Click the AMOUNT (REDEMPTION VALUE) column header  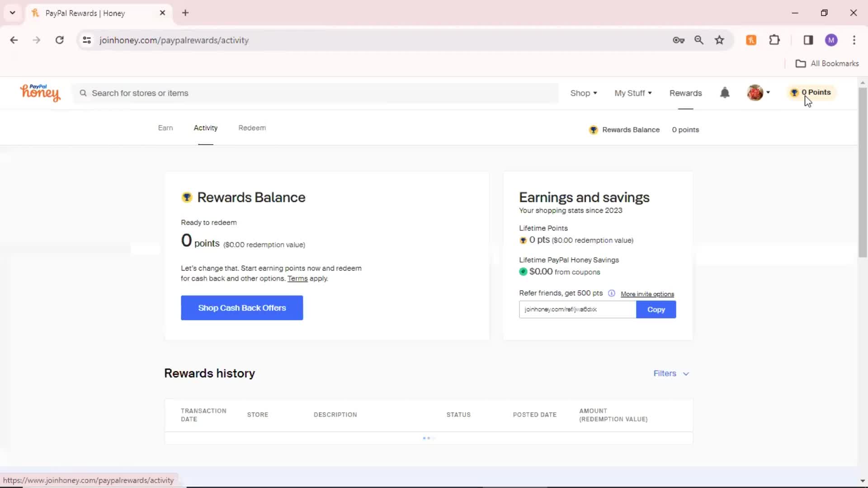(613, 415)
